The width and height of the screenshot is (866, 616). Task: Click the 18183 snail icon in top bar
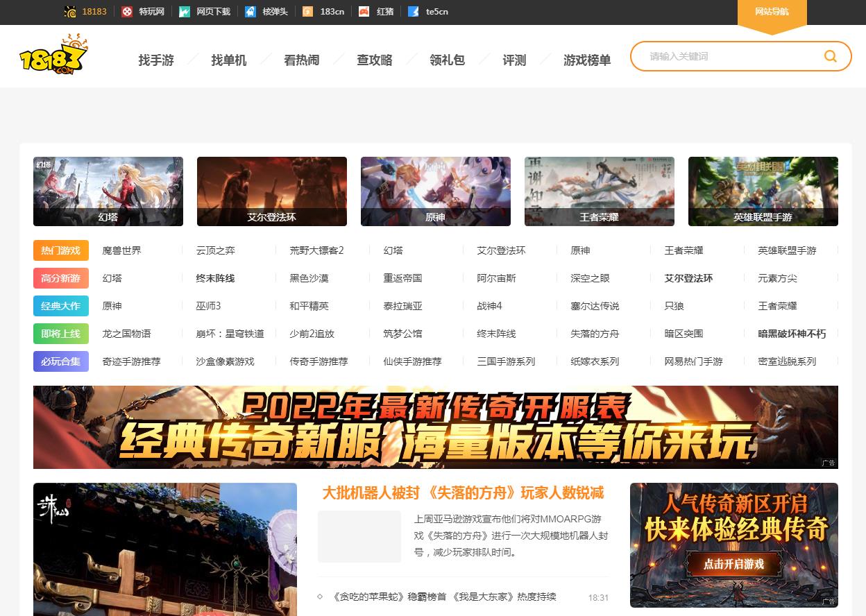[x=70, y=12]
